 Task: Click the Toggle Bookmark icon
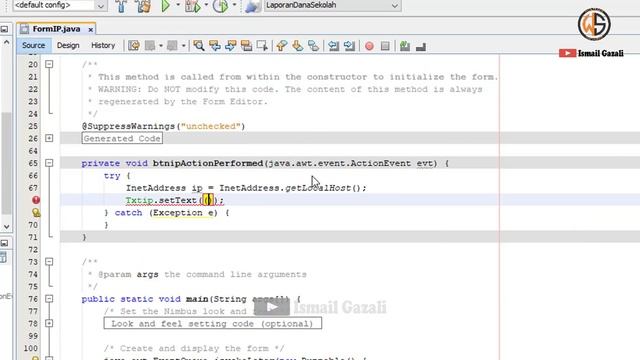tap(313, 46)
